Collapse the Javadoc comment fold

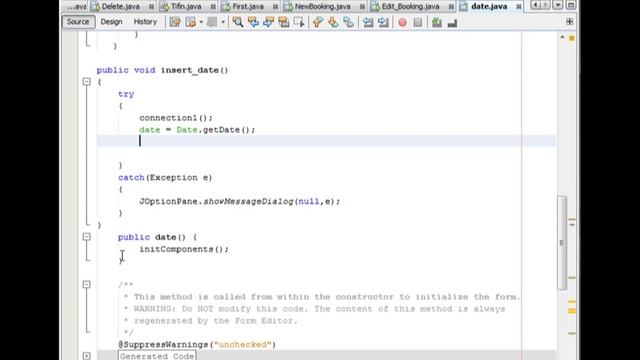point(87,284)
